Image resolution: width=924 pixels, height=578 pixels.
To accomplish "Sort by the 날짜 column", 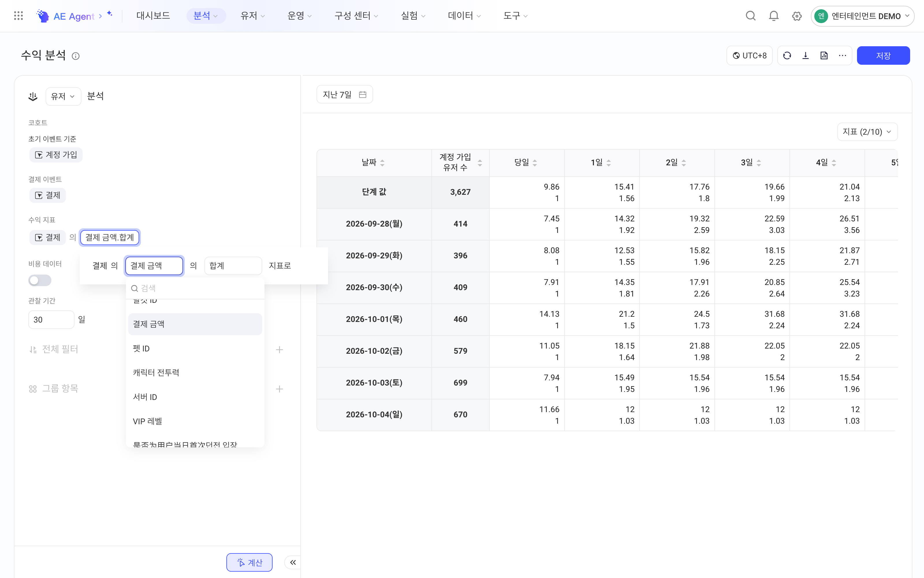I will 382,163.
